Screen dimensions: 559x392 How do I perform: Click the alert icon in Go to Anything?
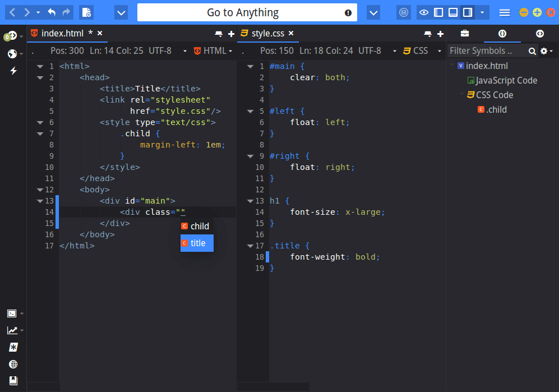click(x=348, y=13)
